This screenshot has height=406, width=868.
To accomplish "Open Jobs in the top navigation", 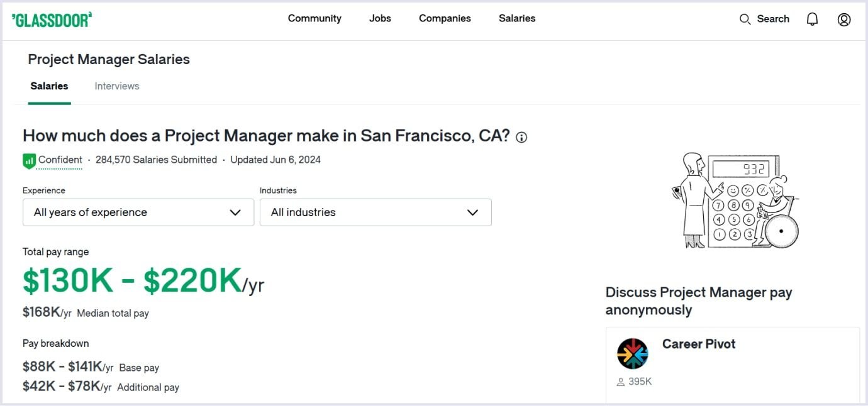I will 380,18.
